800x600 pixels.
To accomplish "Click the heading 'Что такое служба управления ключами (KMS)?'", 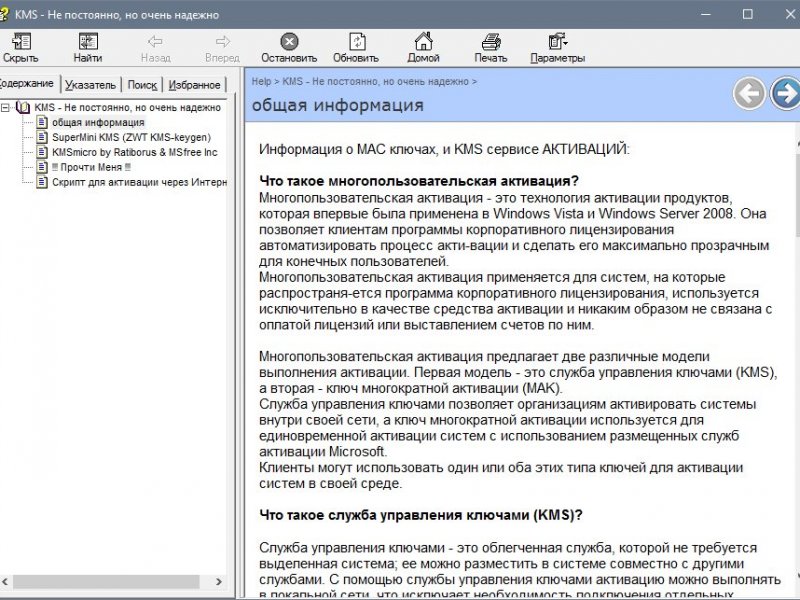I will pos(421,515).
